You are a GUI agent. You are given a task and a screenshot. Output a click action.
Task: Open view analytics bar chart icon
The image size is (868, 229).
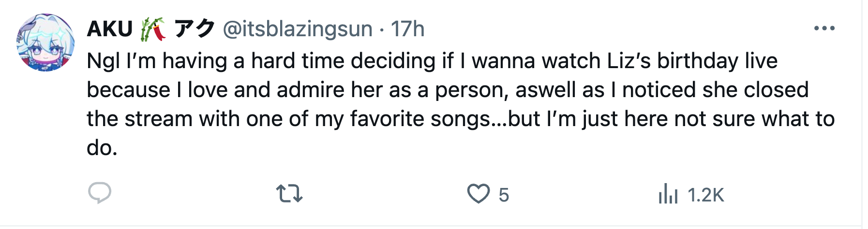tap(668, 194)
